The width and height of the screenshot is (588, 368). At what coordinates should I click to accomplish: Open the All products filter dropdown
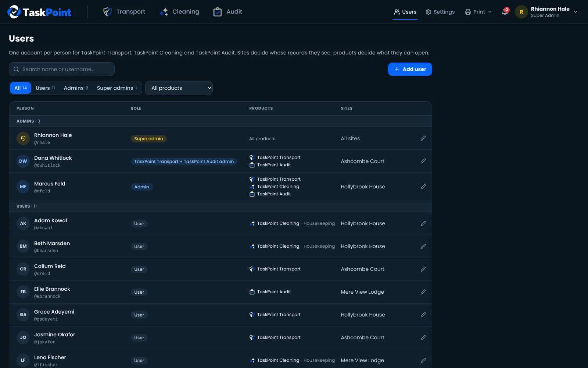click(x=179, y=88)
